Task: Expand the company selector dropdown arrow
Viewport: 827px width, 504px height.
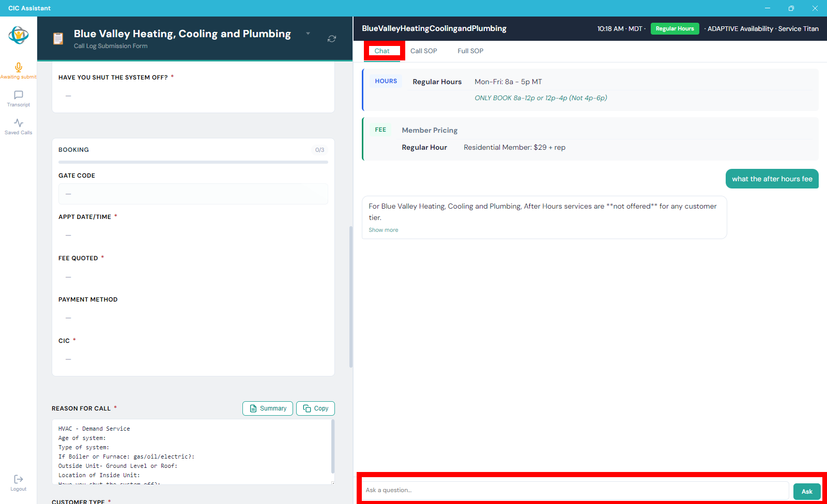Action: click(x=308, y=34)
